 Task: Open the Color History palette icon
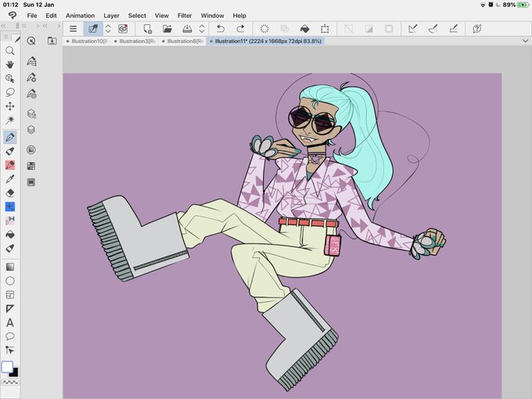(x=31, y=182)
